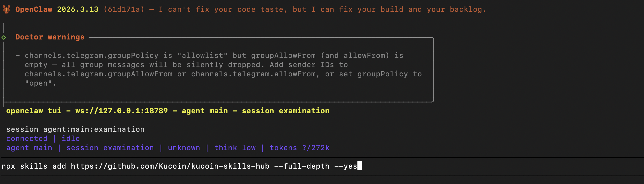
Task: Click the commit hash 61d171a
Action: (124, 9)
